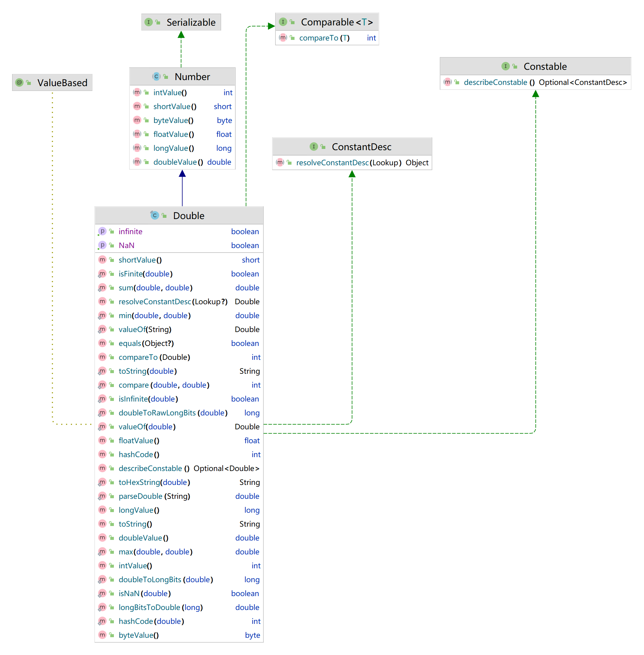644x655 pixels.
Task: Click the Constable interface icon
Action: (x=505, y=66)
